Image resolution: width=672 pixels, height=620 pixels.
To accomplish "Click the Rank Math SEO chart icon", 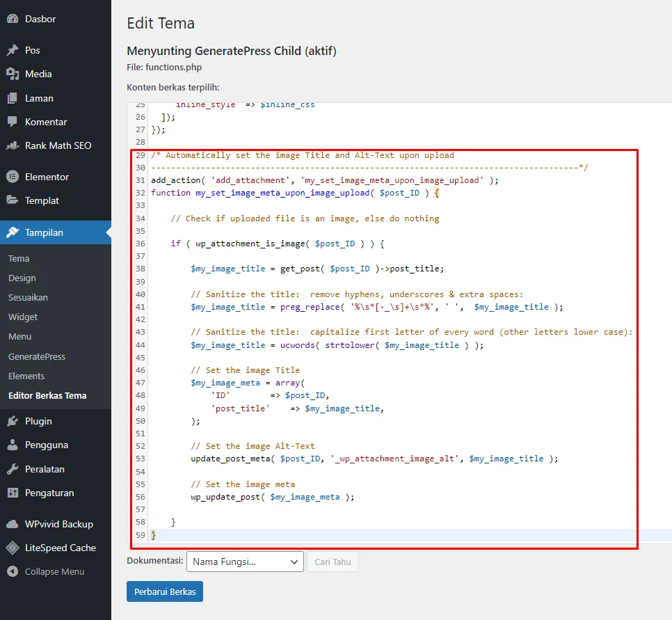I will tap(13, 145).
